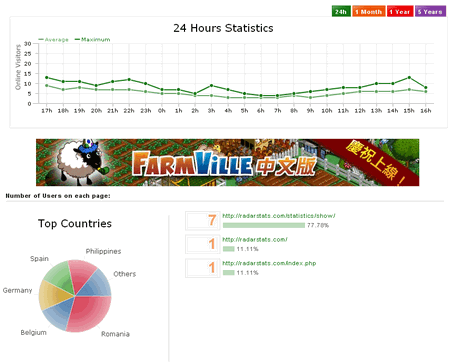Click the 77.78% percentage value
The image size is (449, 364).
click(318, 225)
